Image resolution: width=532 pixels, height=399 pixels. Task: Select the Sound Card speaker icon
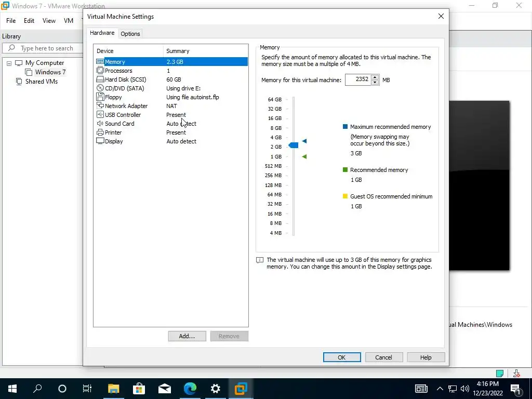100,124
